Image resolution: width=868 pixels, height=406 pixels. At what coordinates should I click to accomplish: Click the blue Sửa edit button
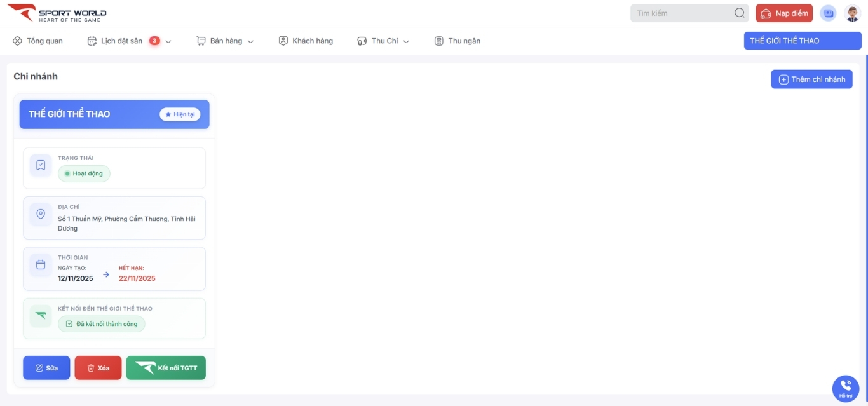pos(46,368)
